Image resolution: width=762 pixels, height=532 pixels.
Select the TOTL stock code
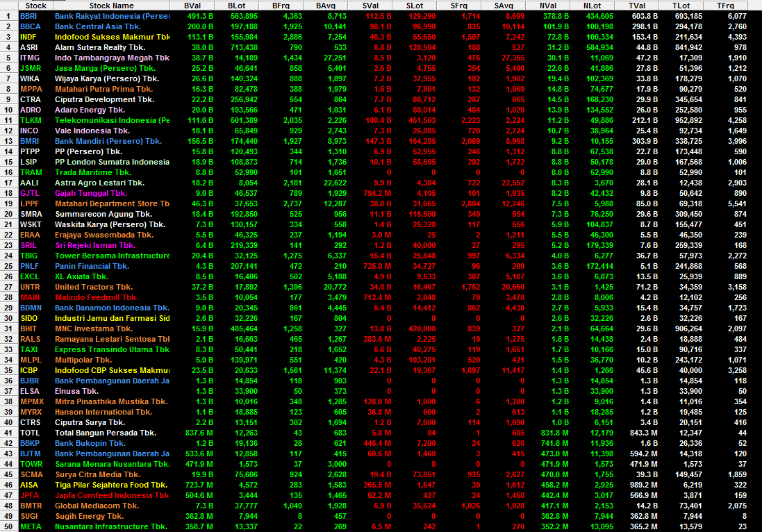(30, 433)
